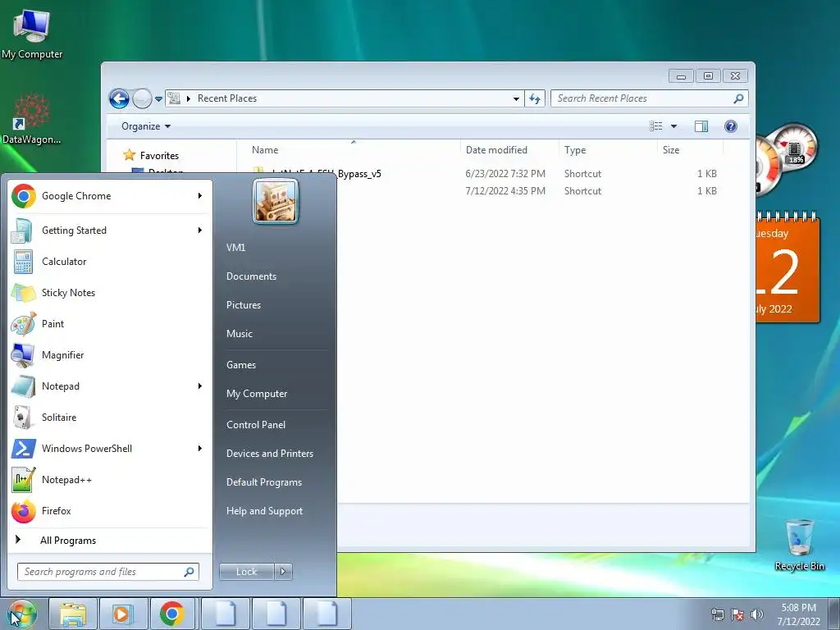The image size is (840, 630).
Task: Click the Lock button
Action: tap(247, 572)
